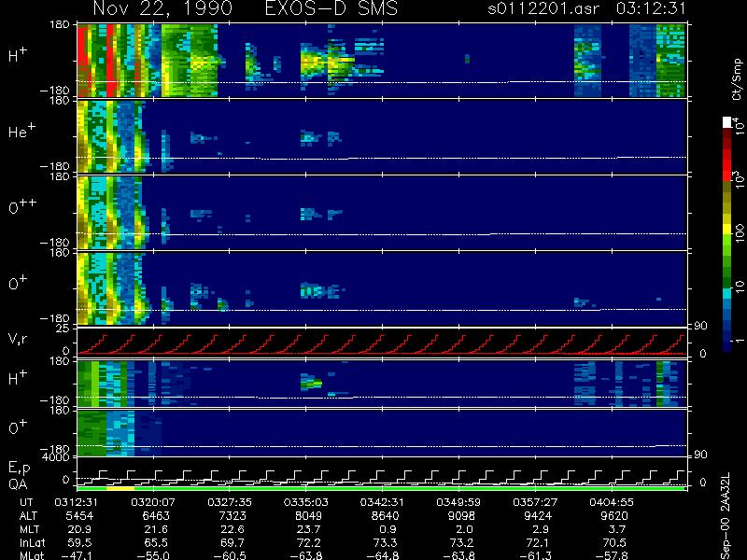
Task: Select the "QA" row label
Action: [18, 484]
